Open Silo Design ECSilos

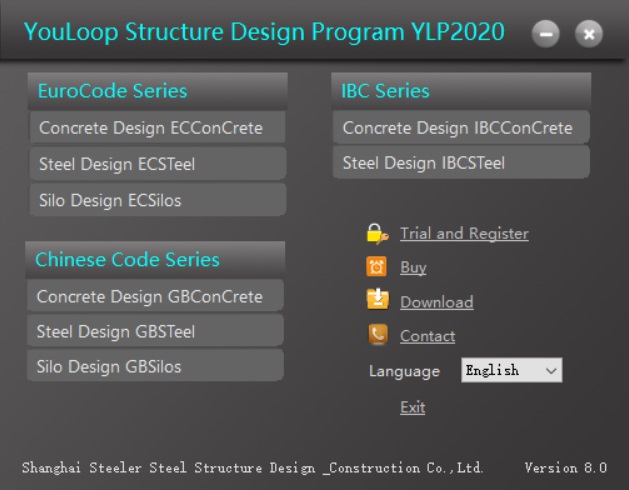[x=156, y=200]
